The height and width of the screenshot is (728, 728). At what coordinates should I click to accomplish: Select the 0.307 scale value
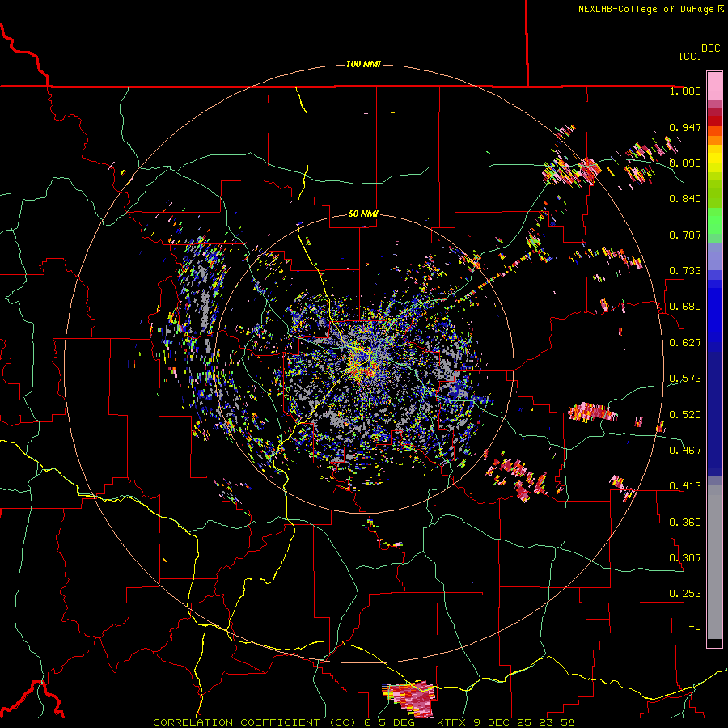tap(685, 558)
